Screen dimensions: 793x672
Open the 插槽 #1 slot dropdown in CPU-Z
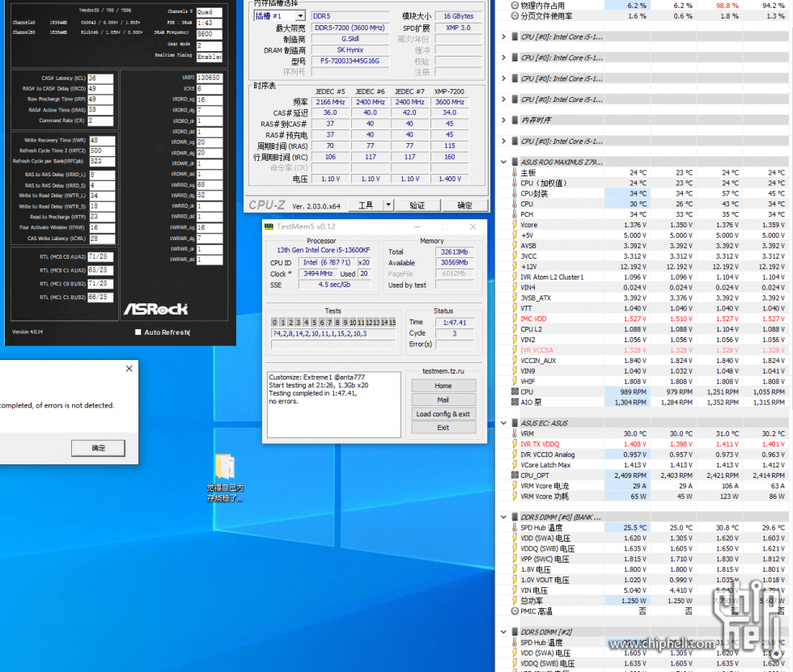tap(300, 15)
